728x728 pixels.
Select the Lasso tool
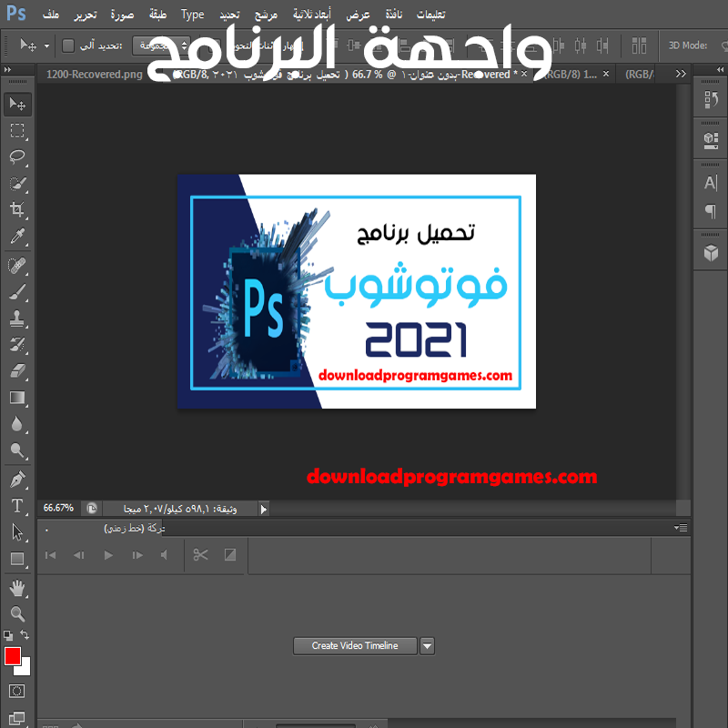click(x=17, y=157)
